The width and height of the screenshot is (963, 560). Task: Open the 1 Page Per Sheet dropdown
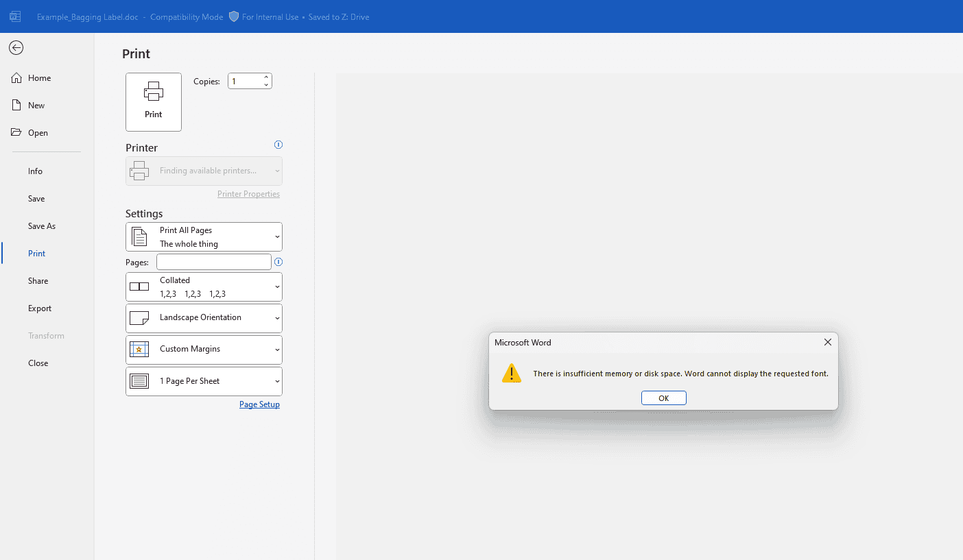(204, 381)
